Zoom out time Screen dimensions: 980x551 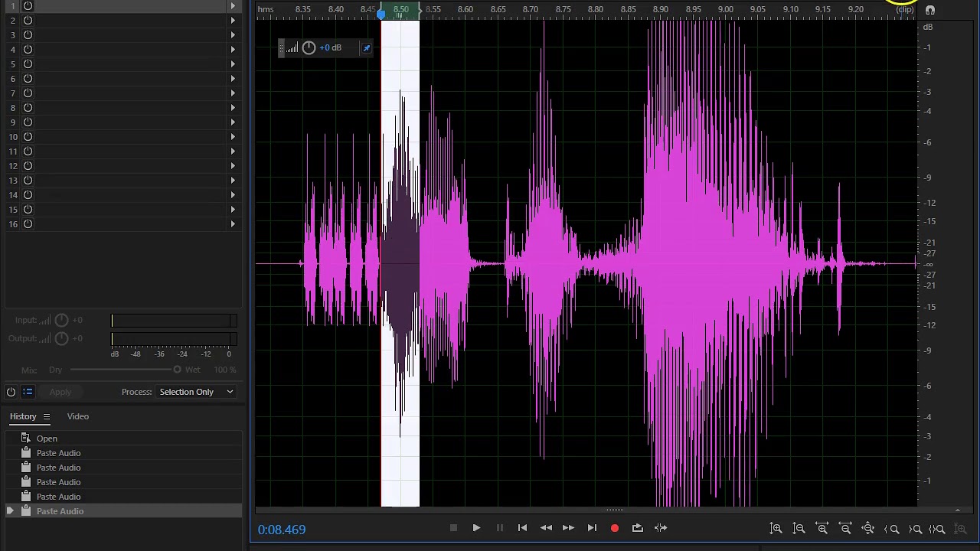click(x=845, y=529)
